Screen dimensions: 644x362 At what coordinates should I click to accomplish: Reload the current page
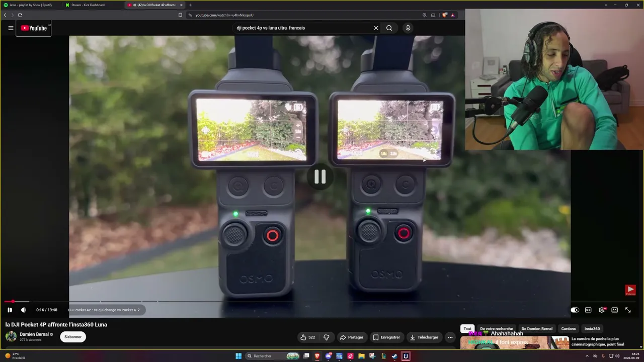click(x=20, y=15)
